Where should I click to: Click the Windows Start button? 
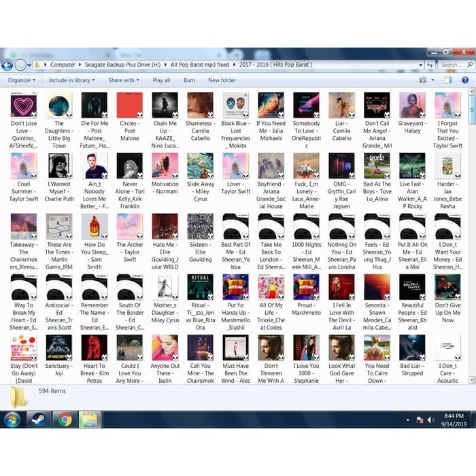pyautogui.click(x=12, y=419)
